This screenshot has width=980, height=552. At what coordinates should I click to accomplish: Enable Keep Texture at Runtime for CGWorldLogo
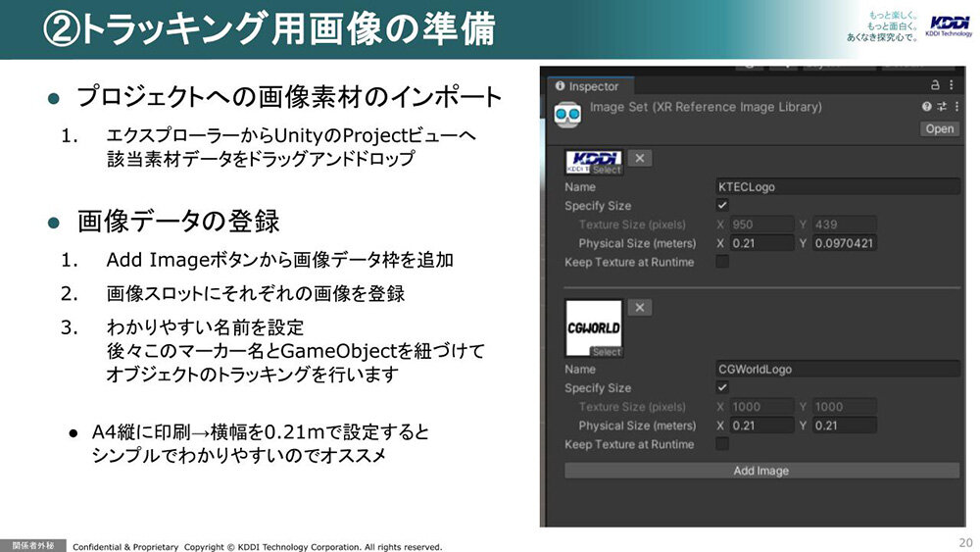pyautogui.click(x=722, y=444)
